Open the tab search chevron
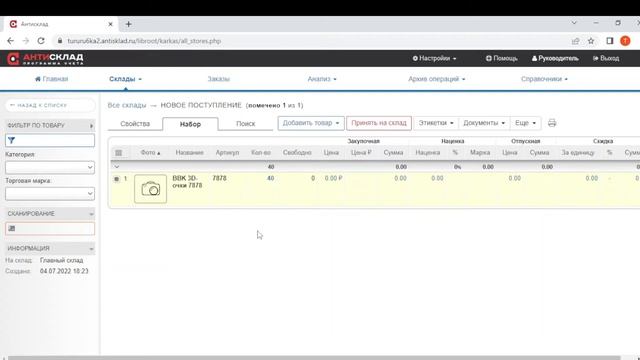This screenshot has width=640, height=360. pyautogui.click(x=574, y=23)
